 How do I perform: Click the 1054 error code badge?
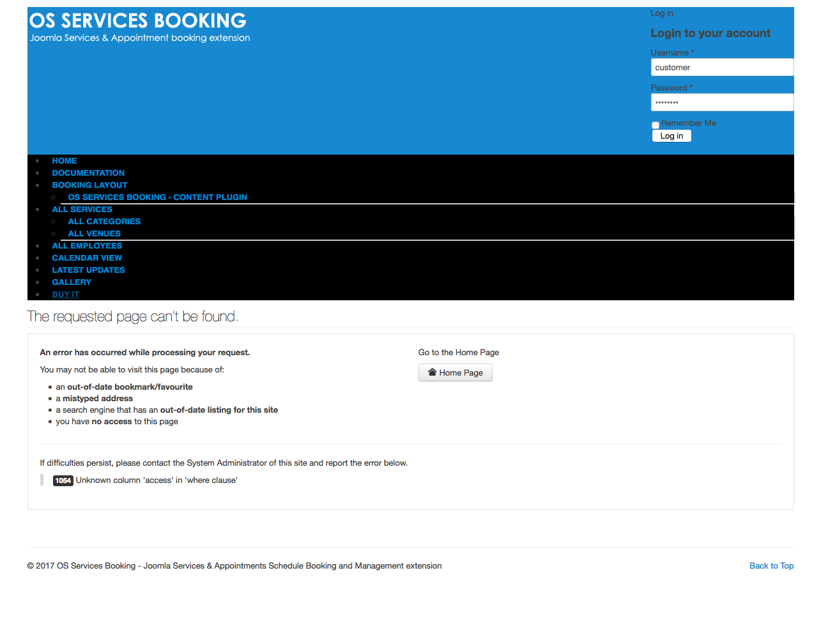click(63, 480)
